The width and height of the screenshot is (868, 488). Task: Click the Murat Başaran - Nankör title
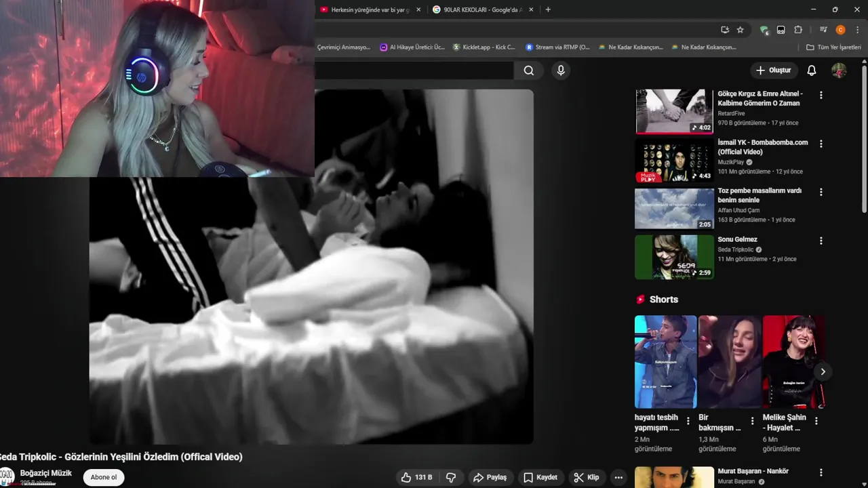[753, 471]
